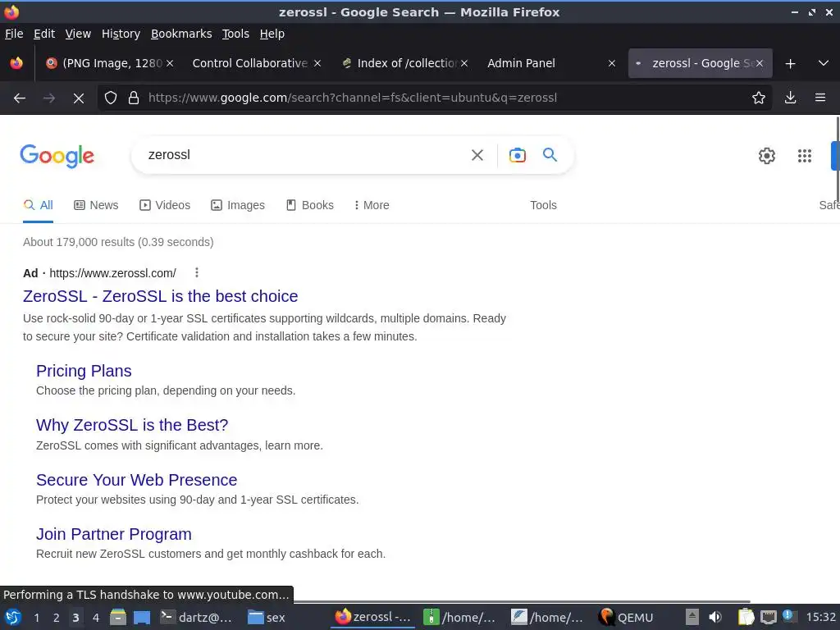Screen dimensions: 840x630
Task: Open Secure Your Web Presence link
Action: coord(137,480)
